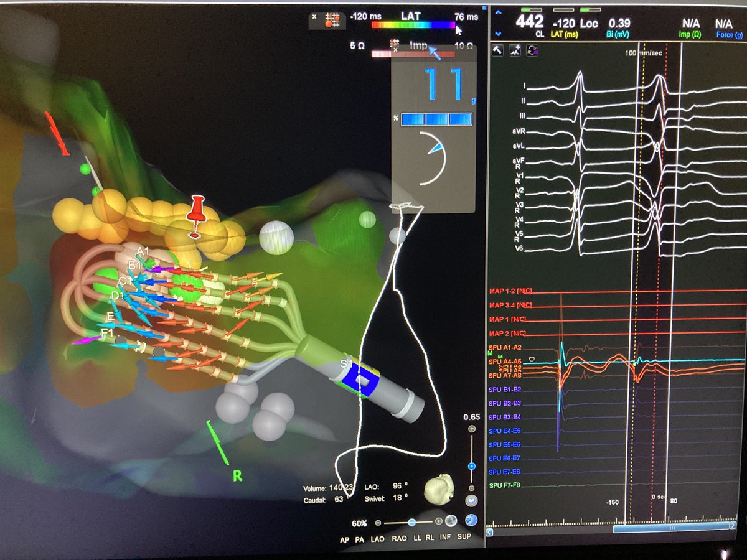The height and width of the screenshot is (560, 747).
Task: Click the 11 g contact force readout
Action: (x=443, y=85)
